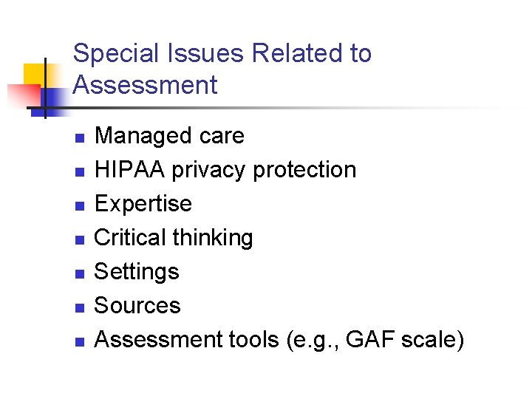The width and height of the screenshot is (532, 399).
Task: Click the vertical black line left of title
Action: 46,89
